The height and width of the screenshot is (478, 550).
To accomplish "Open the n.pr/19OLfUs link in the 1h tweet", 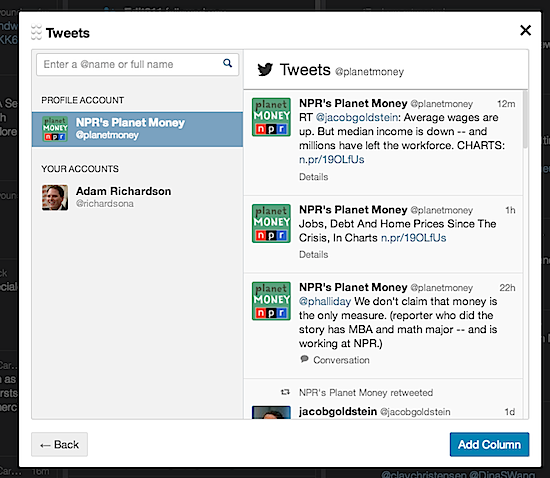I will (414, 238).
